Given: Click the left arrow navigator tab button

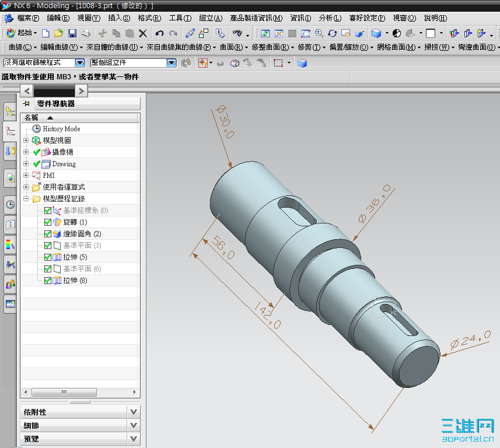Looking at the screenshot, I should pos(27,91).
